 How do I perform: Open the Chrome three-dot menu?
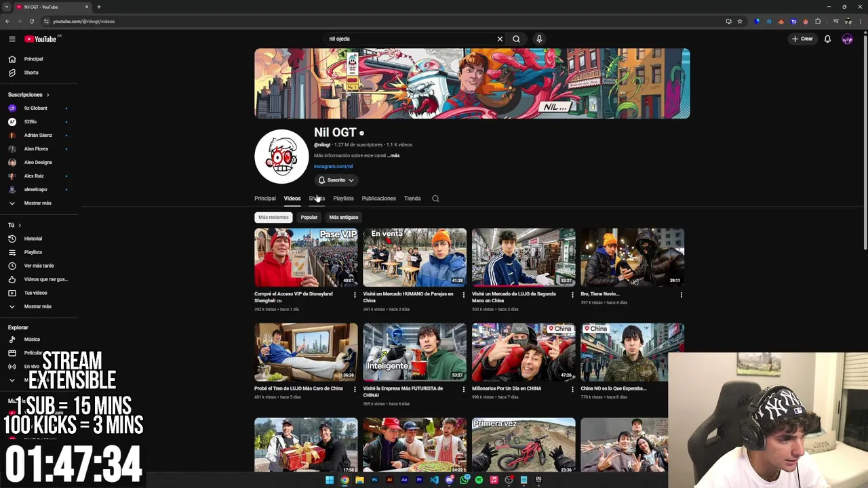coord(860,21)
